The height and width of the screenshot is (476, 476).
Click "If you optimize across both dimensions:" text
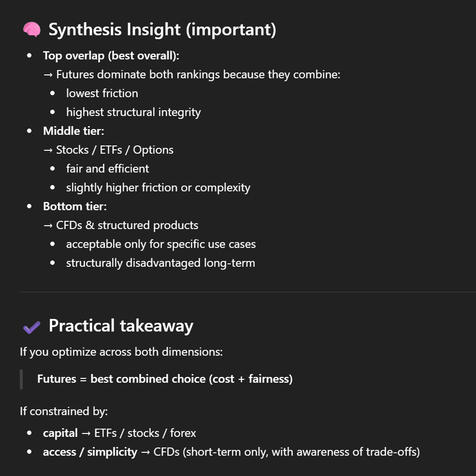click(121, 352)
